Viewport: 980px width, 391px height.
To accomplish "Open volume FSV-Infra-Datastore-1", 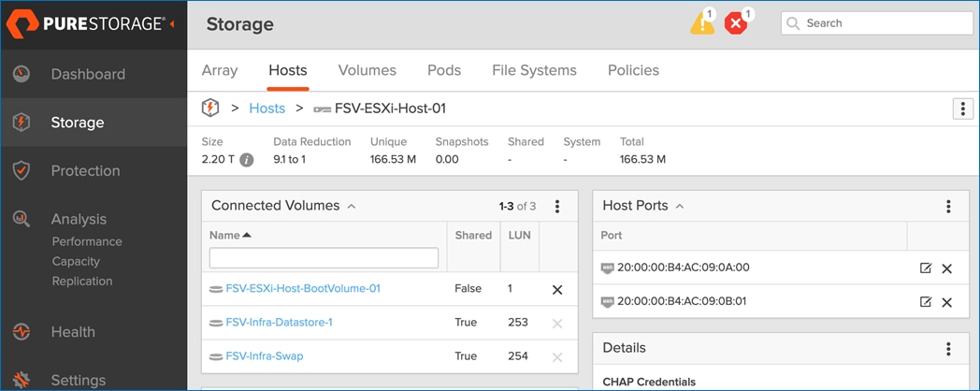I will pos(279,322).
